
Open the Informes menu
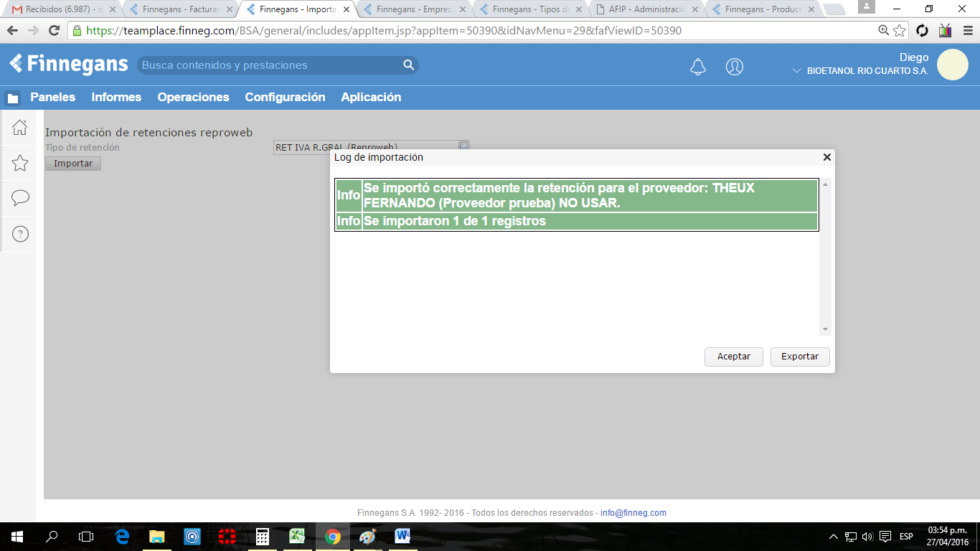click(116, 98)
